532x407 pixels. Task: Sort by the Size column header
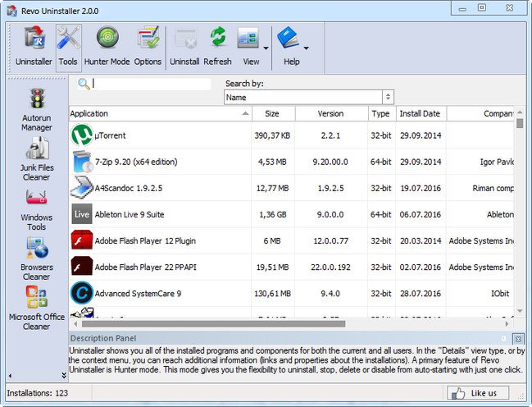[x=273, y=114]
